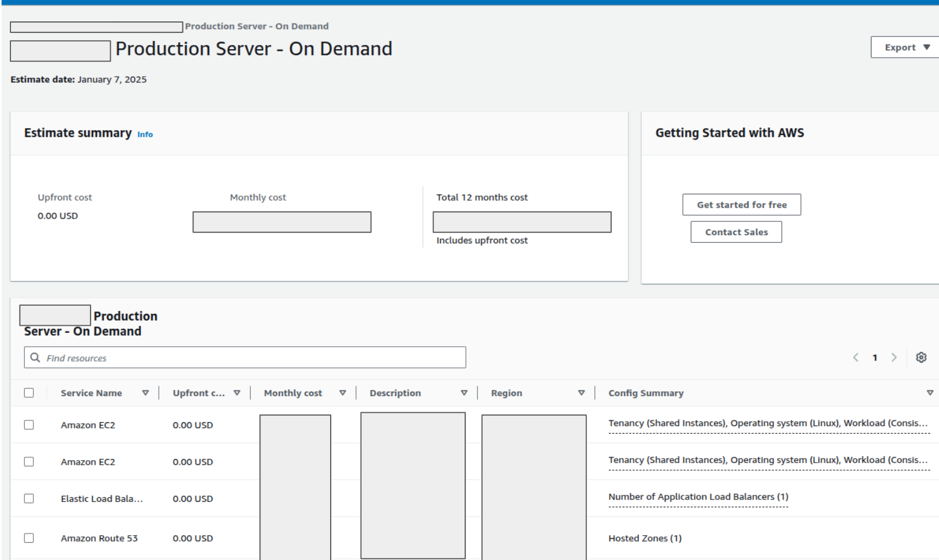Click Estimate date January 7, 2025 text
This screenshot has width=939, height=560.
click(78, 80)
